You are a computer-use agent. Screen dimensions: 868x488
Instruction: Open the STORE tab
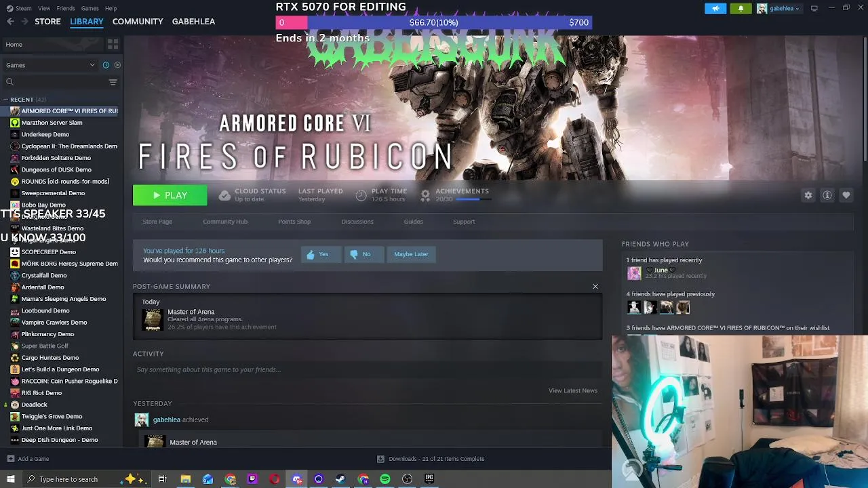(x=47, y=22)
